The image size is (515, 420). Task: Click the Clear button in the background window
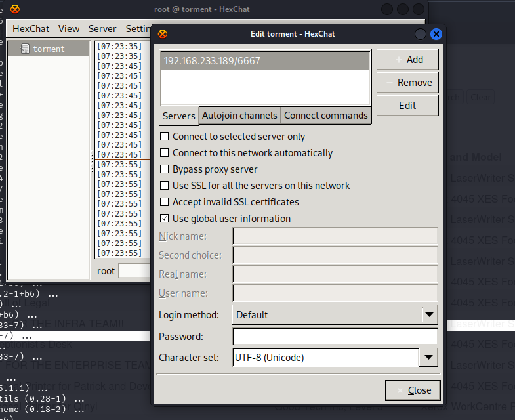click(480, 97)
